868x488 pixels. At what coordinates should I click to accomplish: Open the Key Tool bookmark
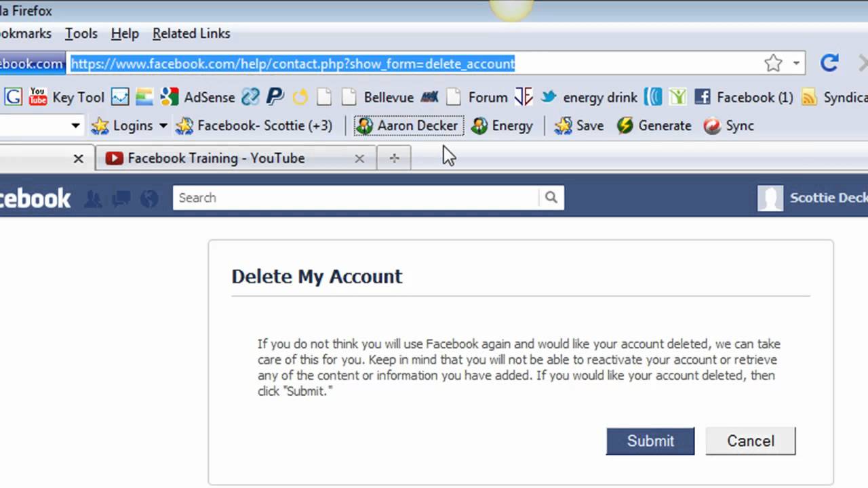pos(78,98)
